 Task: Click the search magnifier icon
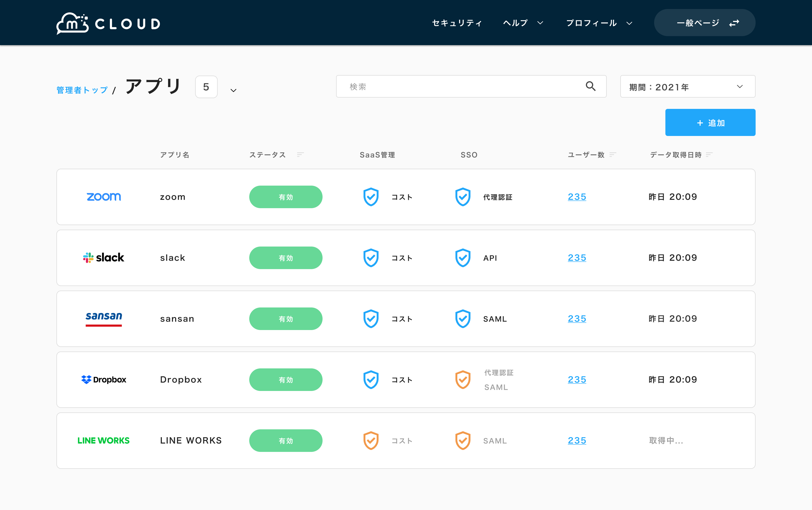(x=590, y=86)
